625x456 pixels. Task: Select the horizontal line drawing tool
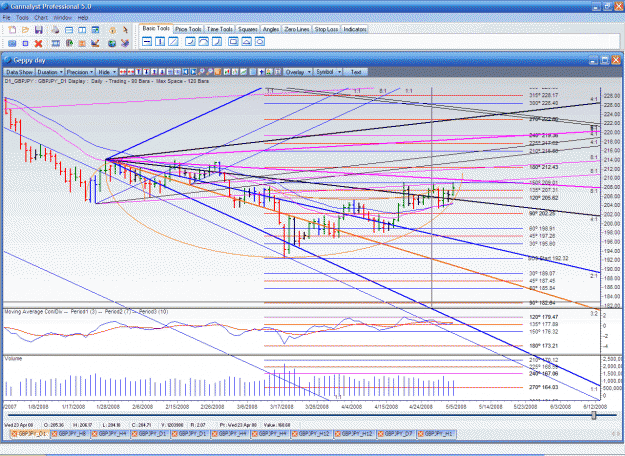point(147,41)
